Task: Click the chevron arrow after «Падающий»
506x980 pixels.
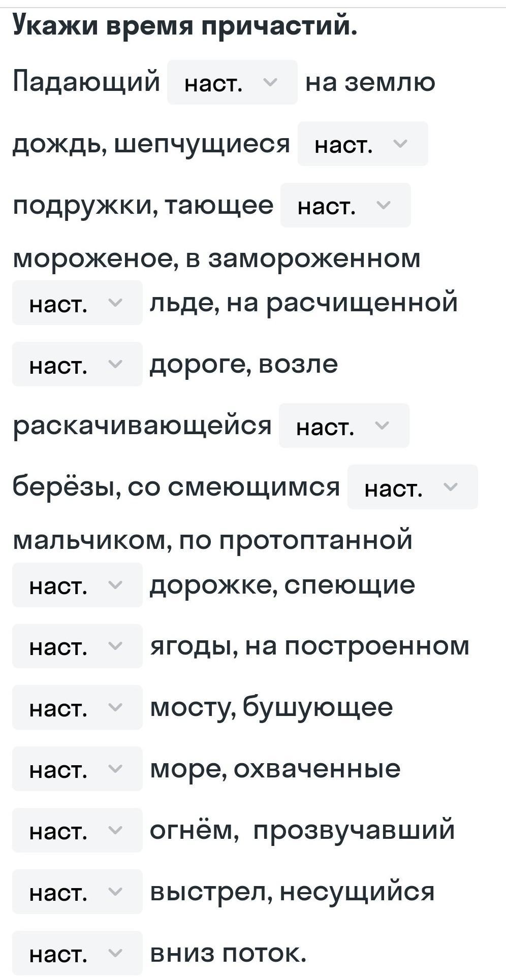Action: pos(270,82)
